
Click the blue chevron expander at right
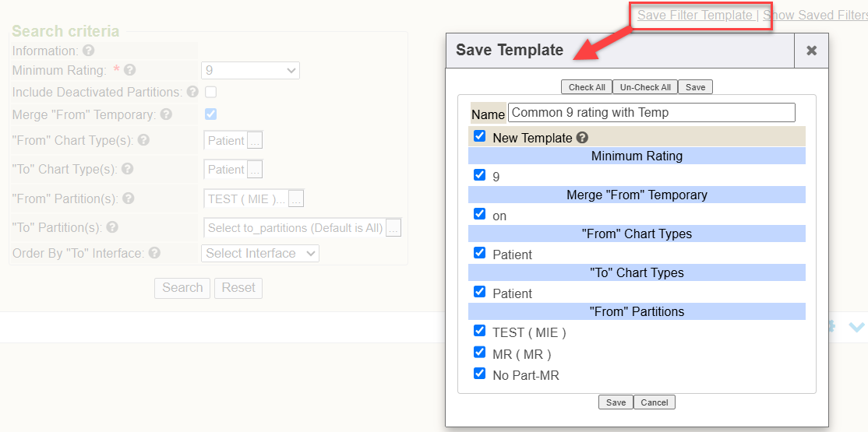click(856, 328)
